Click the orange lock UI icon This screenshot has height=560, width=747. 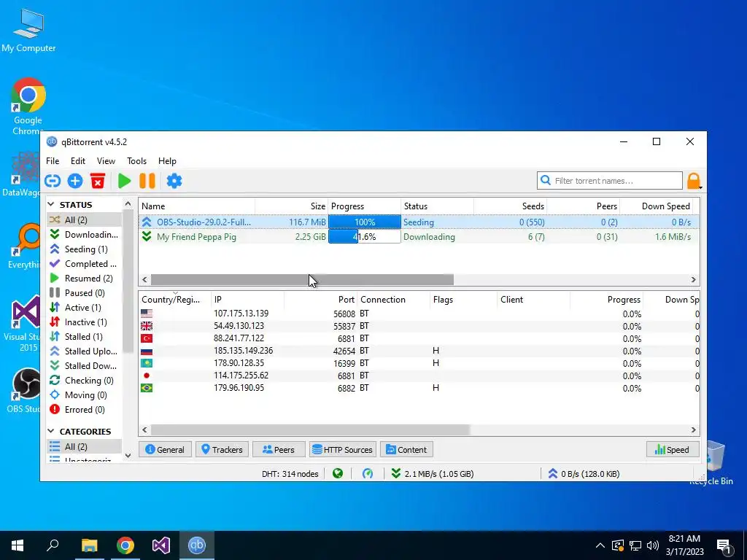pyautogui.click(x=694, y=181)
